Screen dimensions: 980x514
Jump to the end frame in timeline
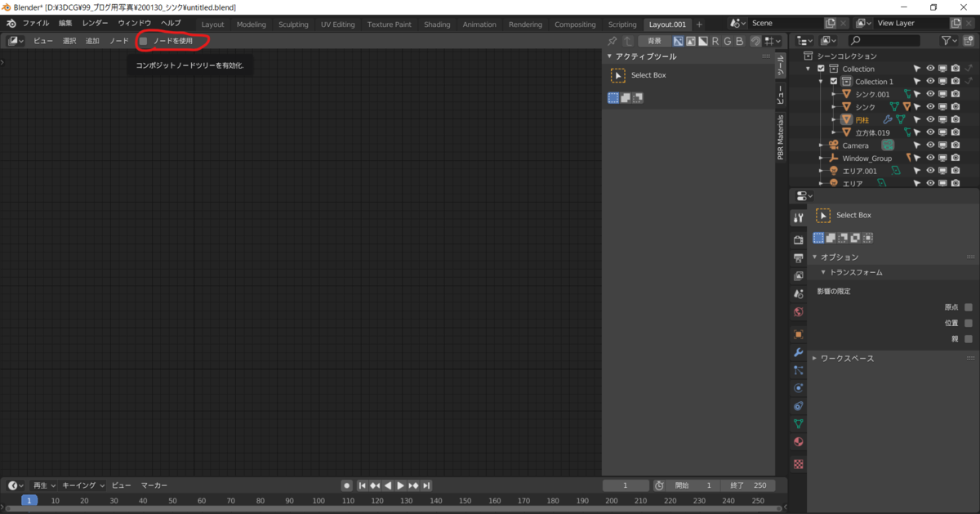point(426,485)
